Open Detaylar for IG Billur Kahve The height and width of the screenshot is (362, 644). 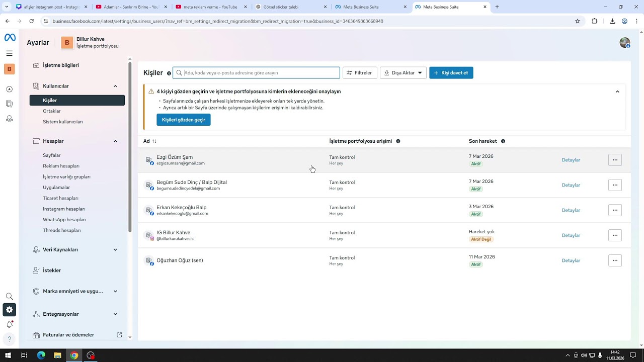[571, 235]
